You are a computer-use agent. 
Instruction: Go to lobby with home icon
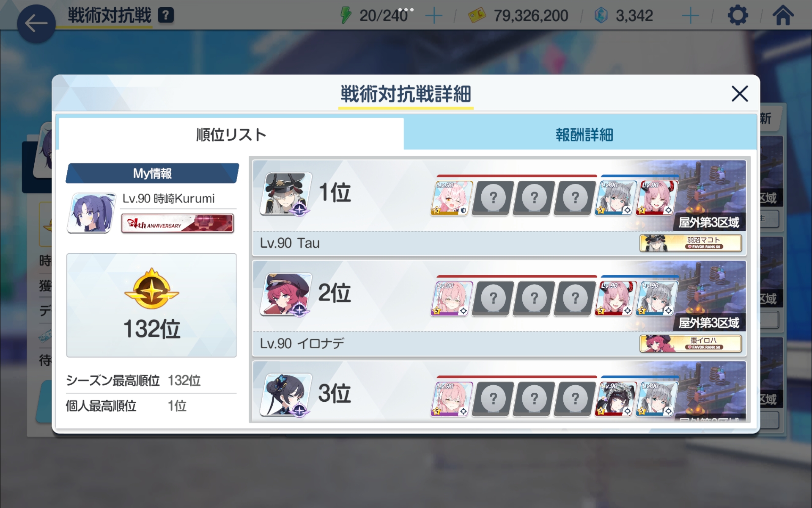(783, 16)
